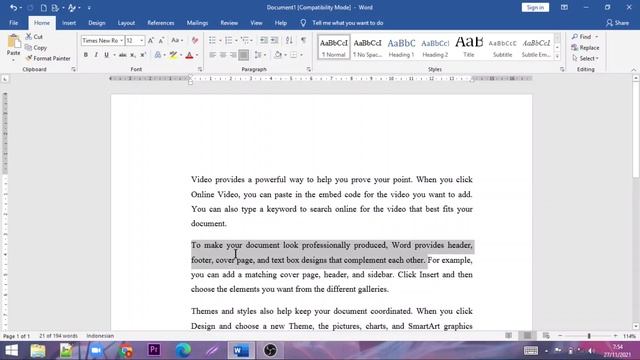Screen dimensions: 640x360
Task: Open Adobe Premiere Pro from taskbar
Action: pyautogui.click(x=154, y=350)
